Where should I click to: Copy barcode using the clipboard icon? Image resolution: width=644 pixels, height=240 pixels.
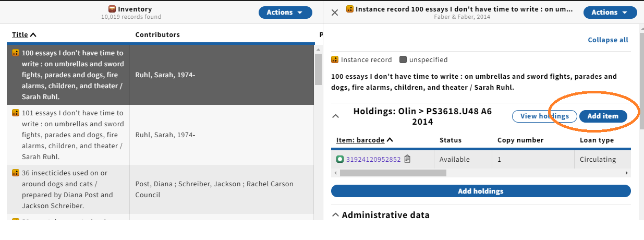[x=408, y=159]
